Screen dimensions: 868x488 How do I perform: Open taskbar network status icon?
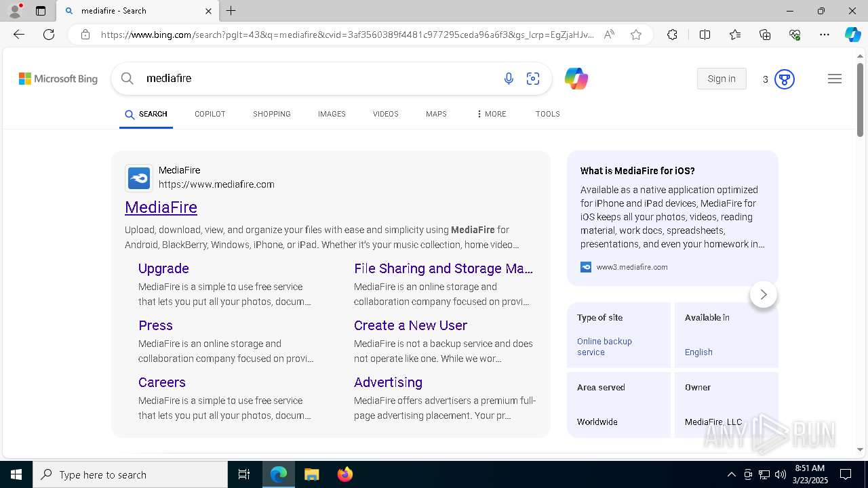tap(764, 474)
